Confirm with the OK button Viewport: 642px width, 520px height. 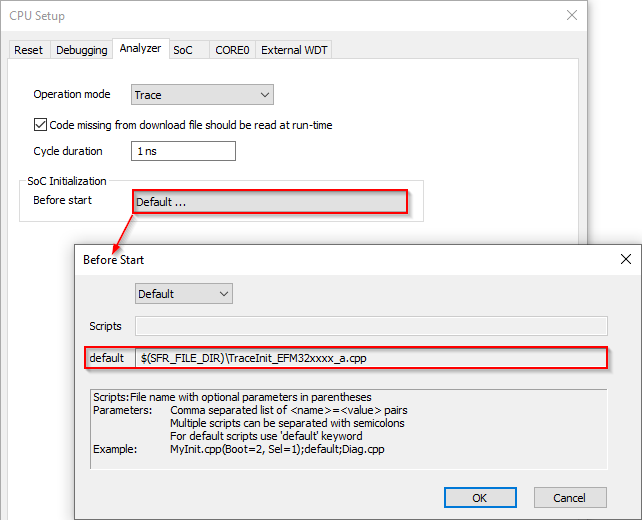[479, 497]
